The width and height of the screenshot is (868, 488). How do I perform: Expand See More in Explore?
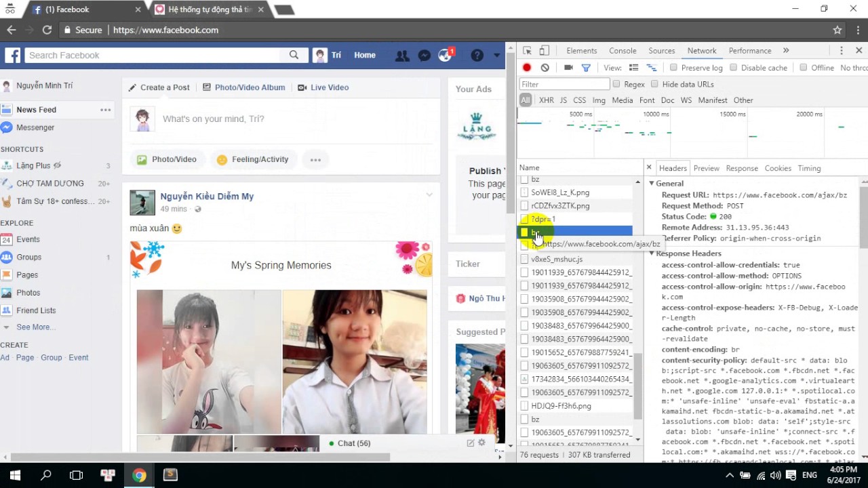tap(35, 327)
